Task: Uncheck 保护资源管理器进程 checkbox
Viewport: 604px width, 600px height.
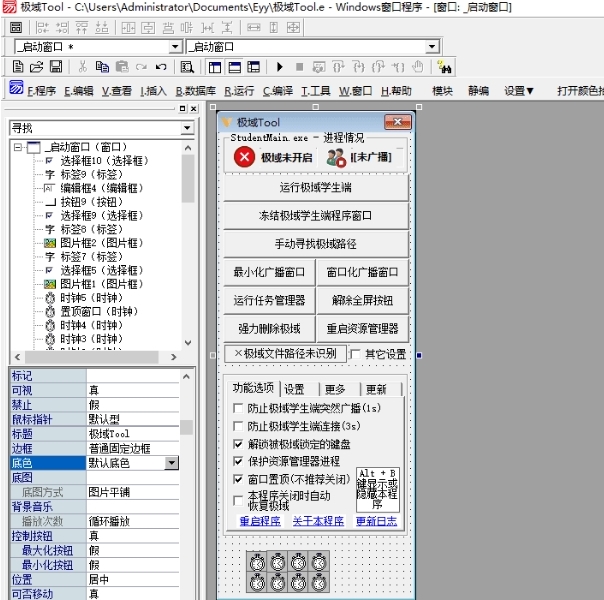Action: point(238,461)
